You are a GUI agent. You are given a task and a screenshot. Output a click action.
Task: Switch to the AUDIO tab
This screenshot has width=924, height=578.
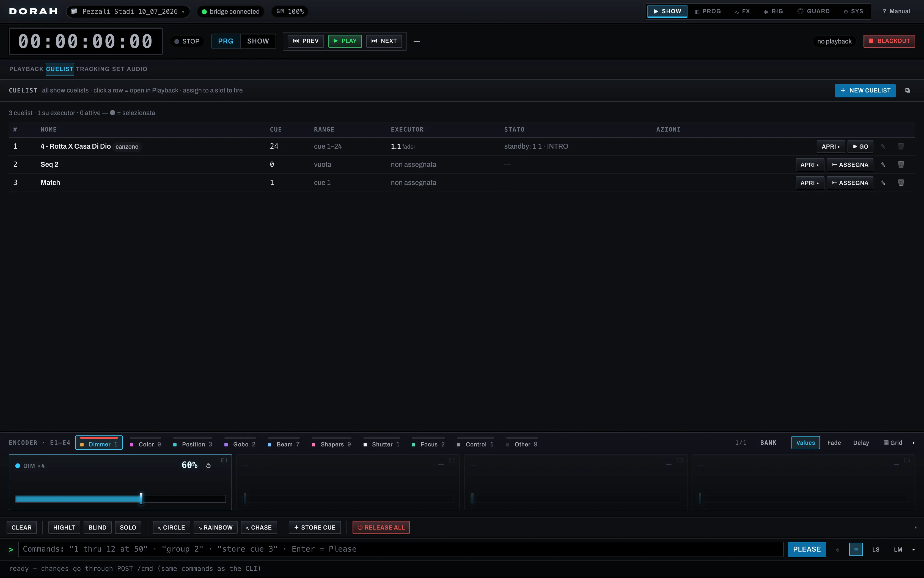coord(137,69)
